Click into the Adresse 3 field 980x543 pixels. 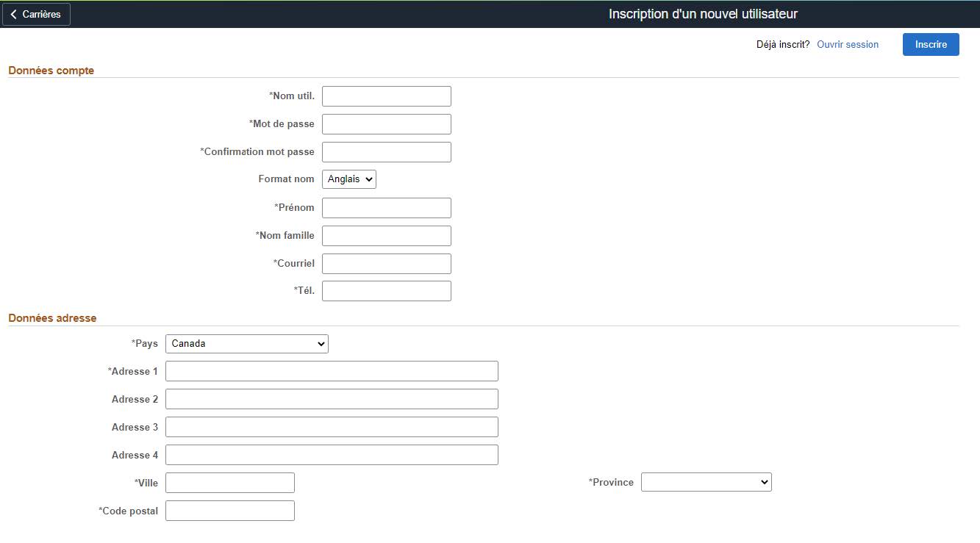pyautogui.click(x=332, y=427)
